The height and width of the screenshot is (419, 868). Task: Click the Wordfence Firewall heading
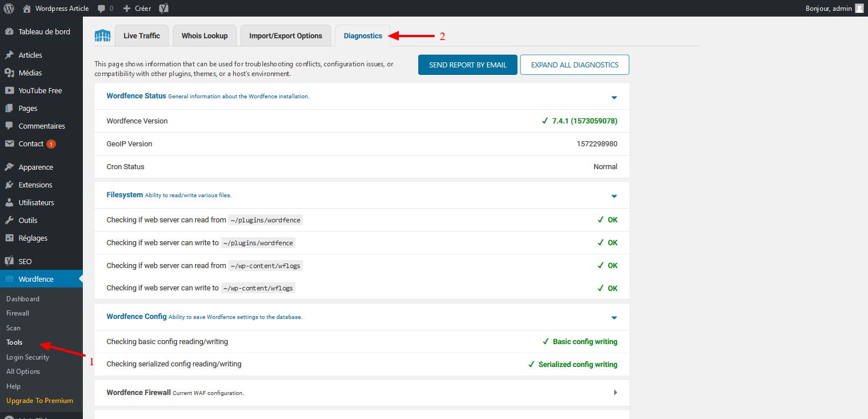tap(139, 393)
